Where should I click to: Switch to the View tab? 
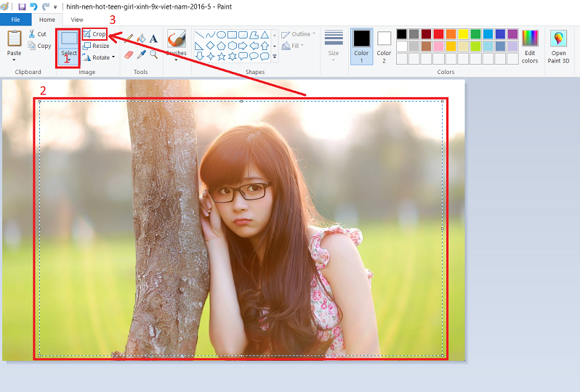[x=77, y=20]
